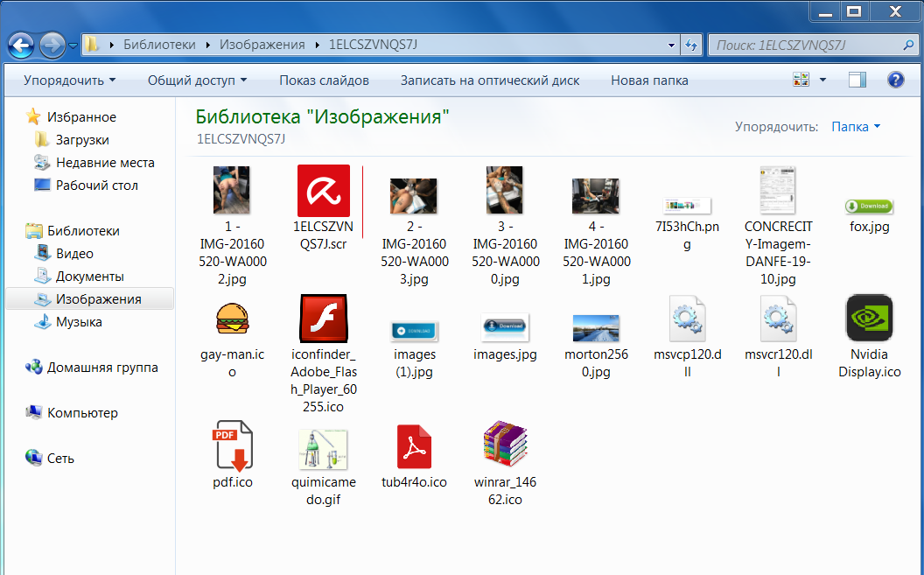
Task: Open the help question mark icon
Action: (896, 80)
